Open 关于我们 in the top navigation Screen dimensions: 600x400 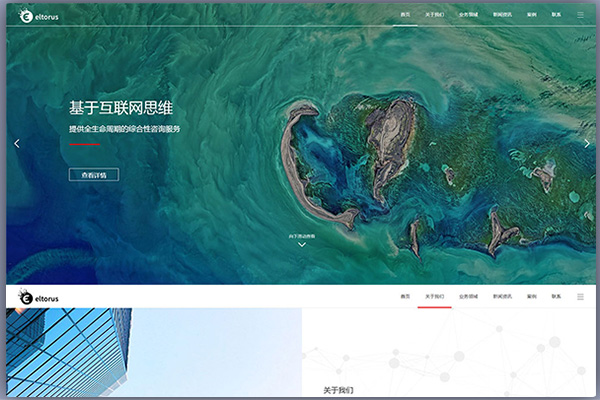click(434, 16)
